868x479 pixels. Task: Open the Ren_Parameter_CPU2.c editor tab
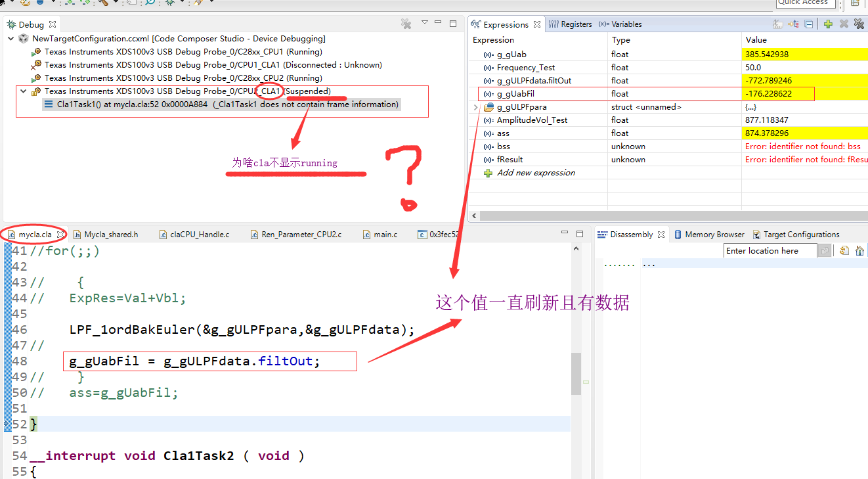tap(295, 235)
